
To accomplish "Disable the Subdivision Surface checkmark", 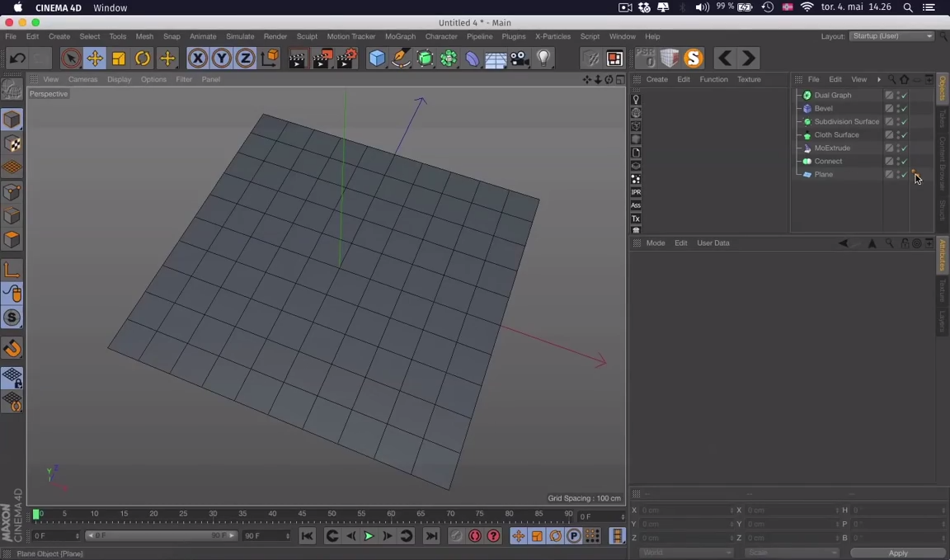I will coord(905,122).
